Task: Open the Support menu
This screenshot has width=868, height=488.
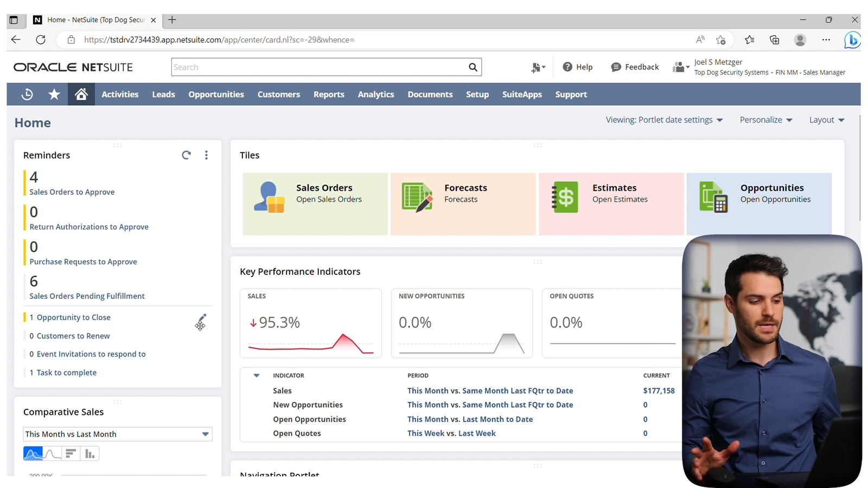Action: 571,94
